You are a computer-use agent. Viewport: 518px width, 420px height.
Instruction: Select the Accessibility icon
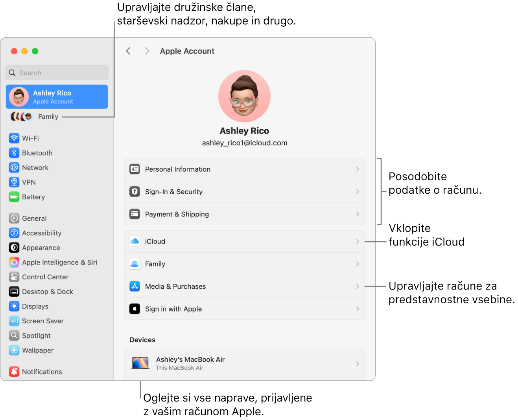pos(14,233)
